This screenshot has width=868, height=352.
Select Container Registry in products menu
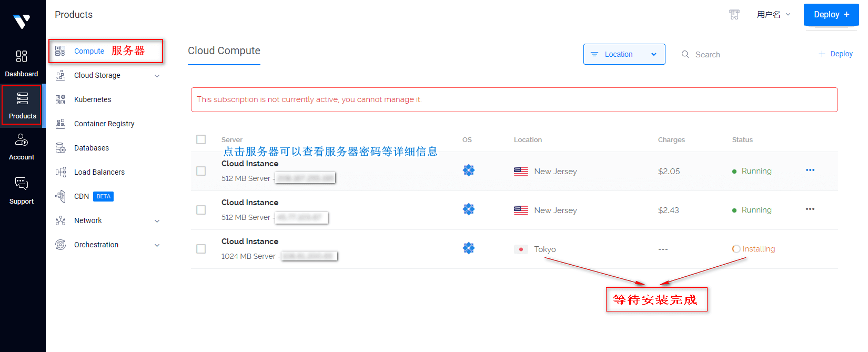[104, 124]
